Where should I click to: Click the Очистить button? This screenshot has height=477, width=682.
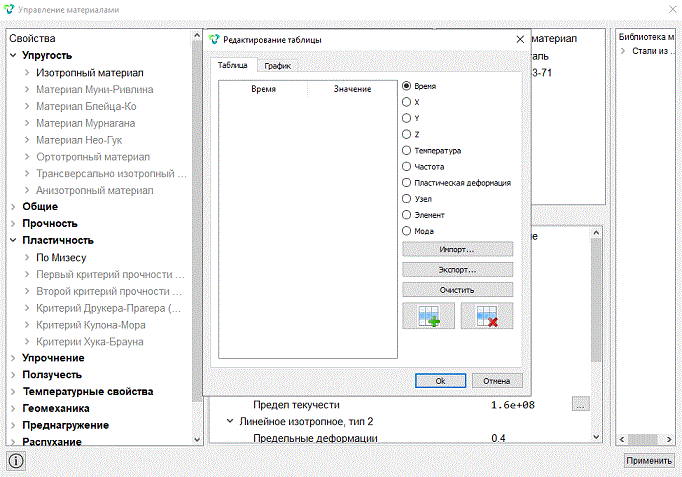[x=457, y=290]
